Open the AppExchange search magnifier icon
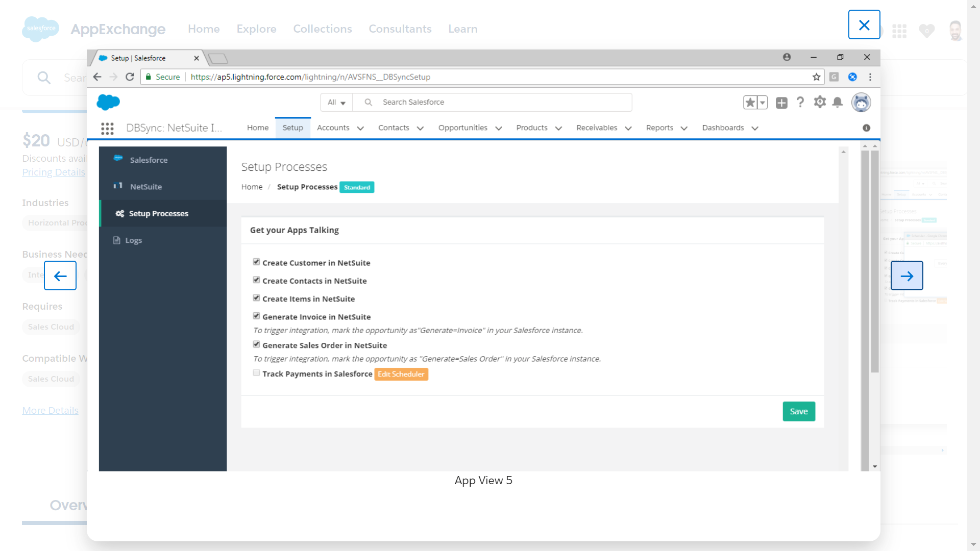The width and height of the screenshot is (980, 551). [x=44, y=78]
